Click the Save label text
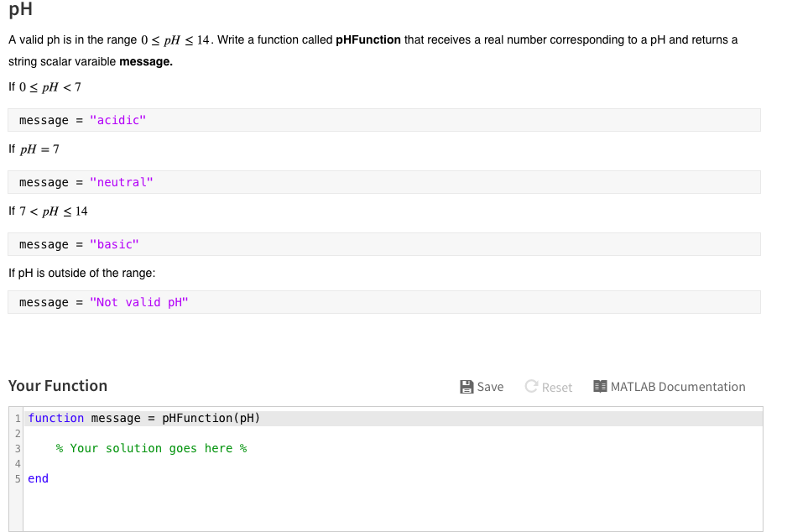 pos(488,387)
